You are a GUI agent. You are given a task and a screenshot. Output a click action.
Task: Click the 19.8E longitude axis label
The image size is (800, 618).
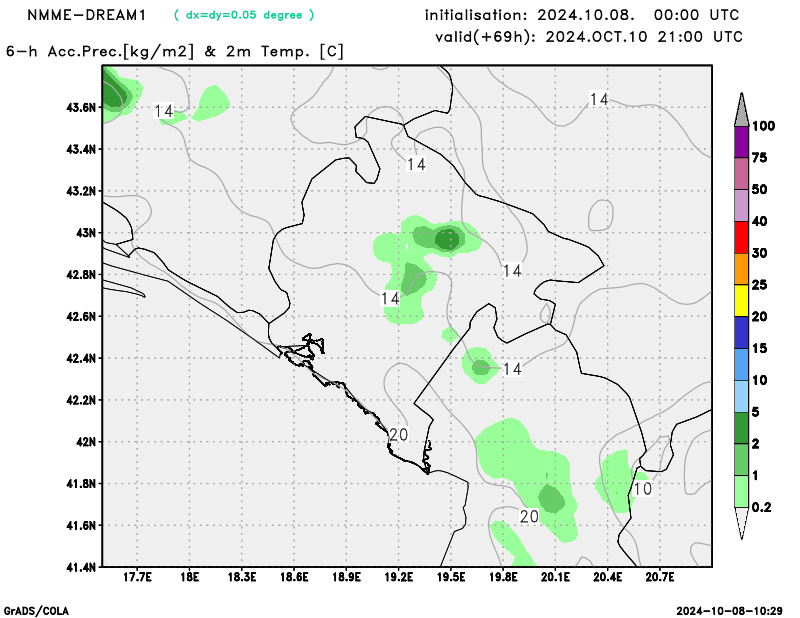click(503, 577)
